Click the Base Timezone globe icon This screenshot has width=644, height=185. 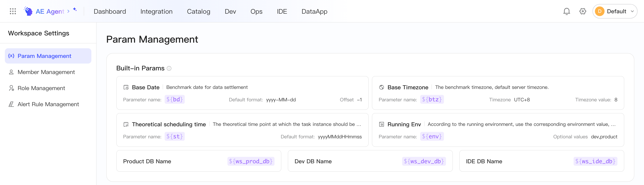pos(382,87)
